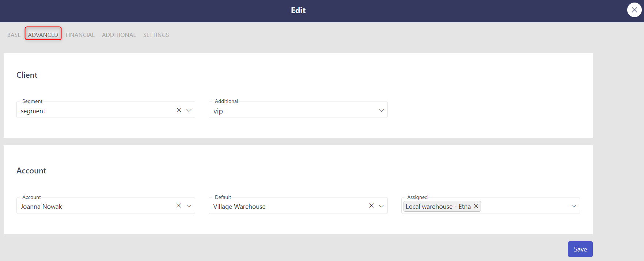Clear the Segment field value
The image size is (644, 261).
pos(179,110)
